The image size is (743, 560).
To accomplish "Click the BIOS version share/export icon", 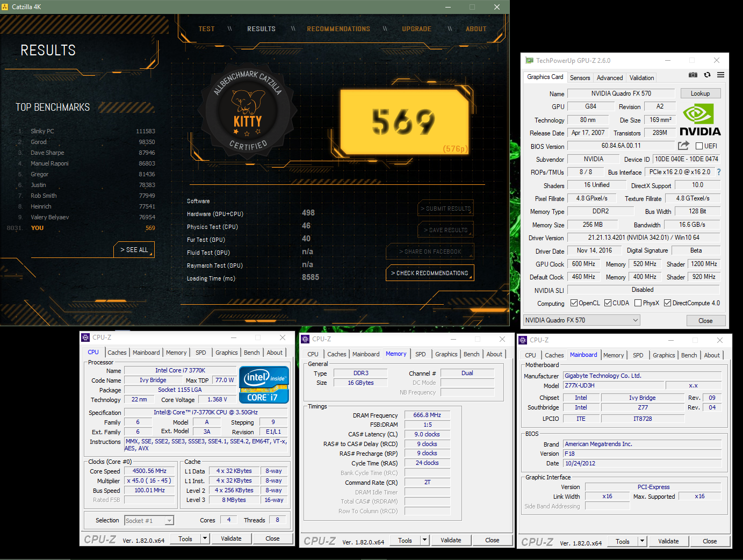I will click(683, 146).
